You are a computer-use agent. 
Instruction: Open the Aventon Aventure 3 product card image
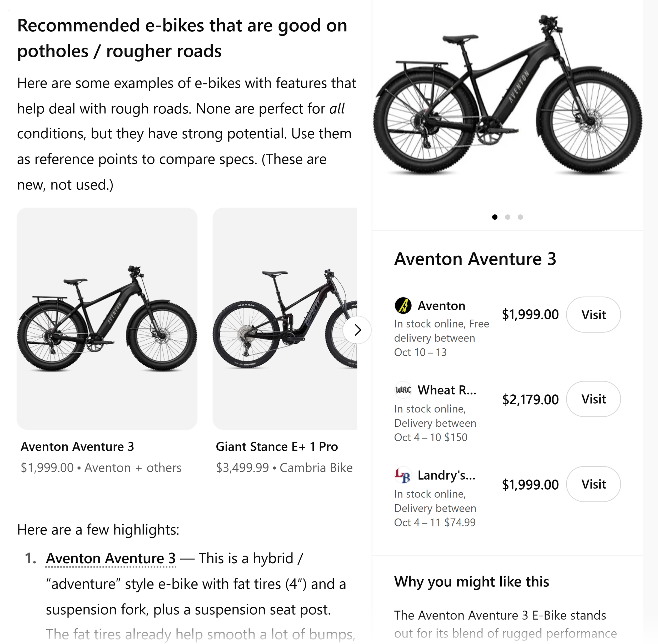coord(107,319)
